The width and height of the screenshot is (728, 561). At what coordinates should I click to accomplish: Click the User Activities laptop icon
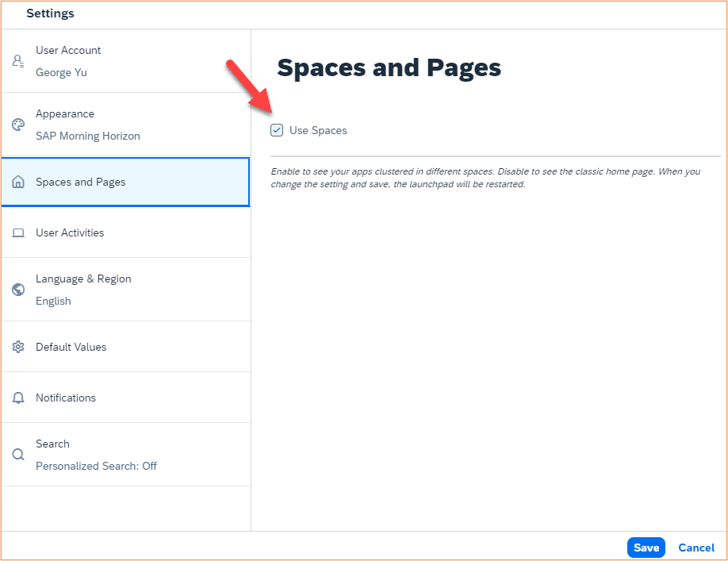click(x=18, y=232)
